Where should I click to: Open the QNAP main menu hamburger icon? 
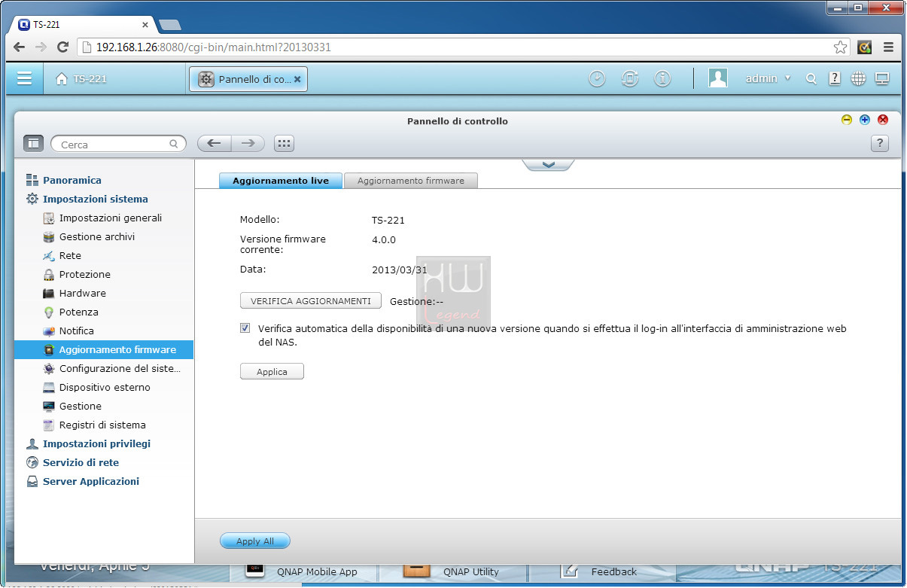point(25,78)
